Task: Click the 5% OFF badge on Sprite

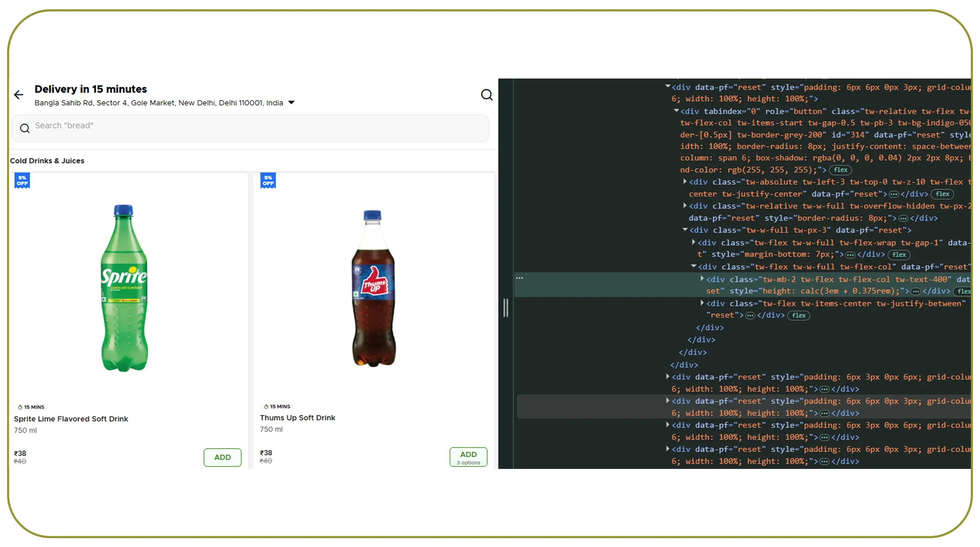Action: pos(22,181)
